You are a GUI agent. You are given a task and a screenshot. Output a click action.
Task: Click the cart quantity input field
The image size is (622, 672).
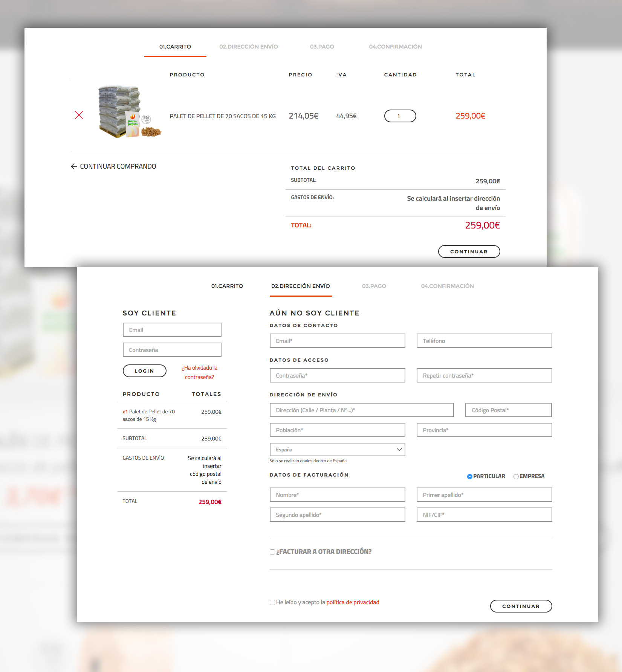400,116
